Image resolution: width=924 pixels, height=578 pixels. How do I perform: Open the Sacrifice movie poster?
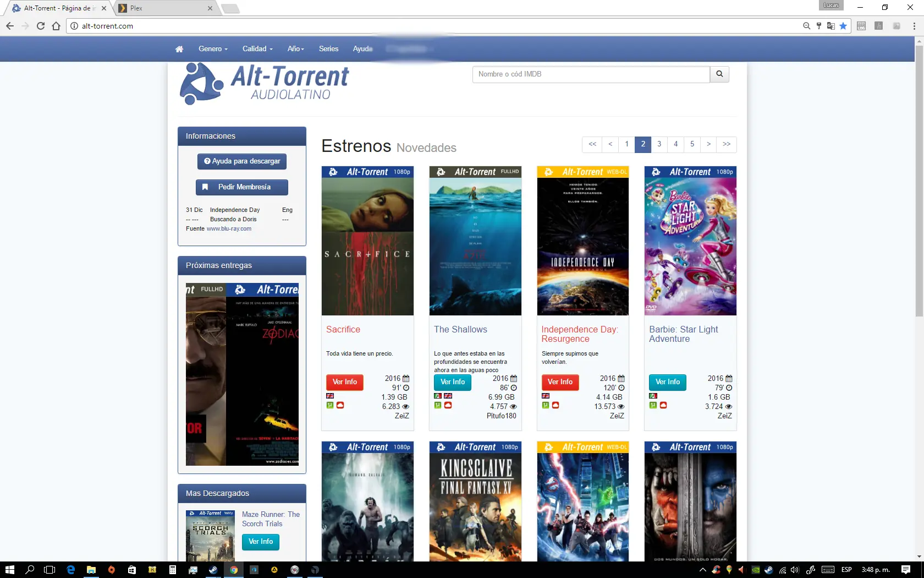(x=367, y=241)
